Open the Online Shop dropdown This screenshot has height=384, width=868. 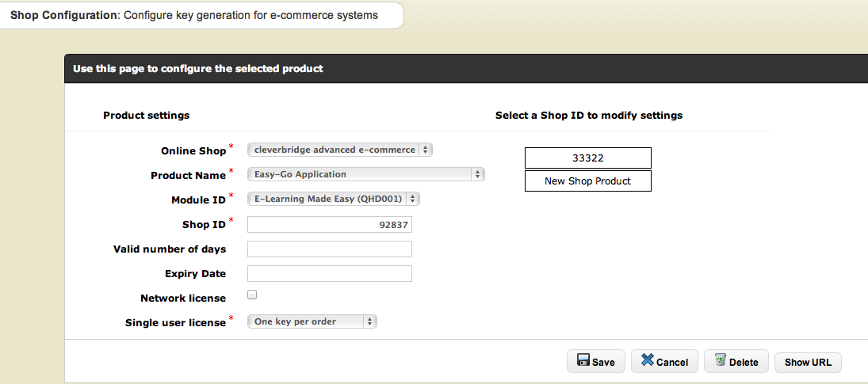click(339, 150)
